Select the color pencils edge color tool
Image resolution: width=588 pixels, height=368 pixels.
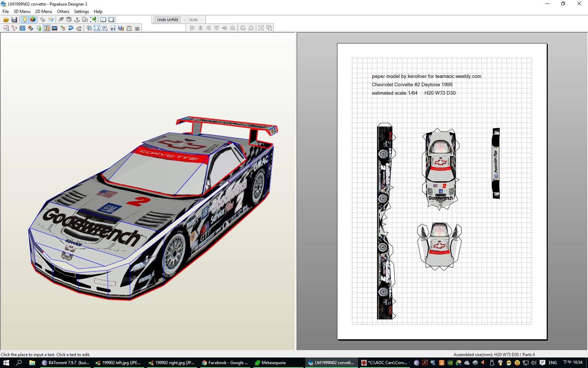[31, 28]
